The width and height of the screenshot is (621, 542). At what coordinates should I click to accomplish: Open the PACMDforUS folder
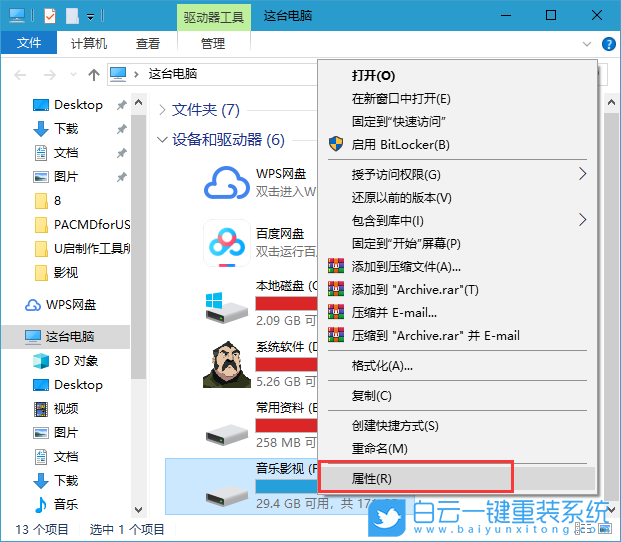coord(82,225)
